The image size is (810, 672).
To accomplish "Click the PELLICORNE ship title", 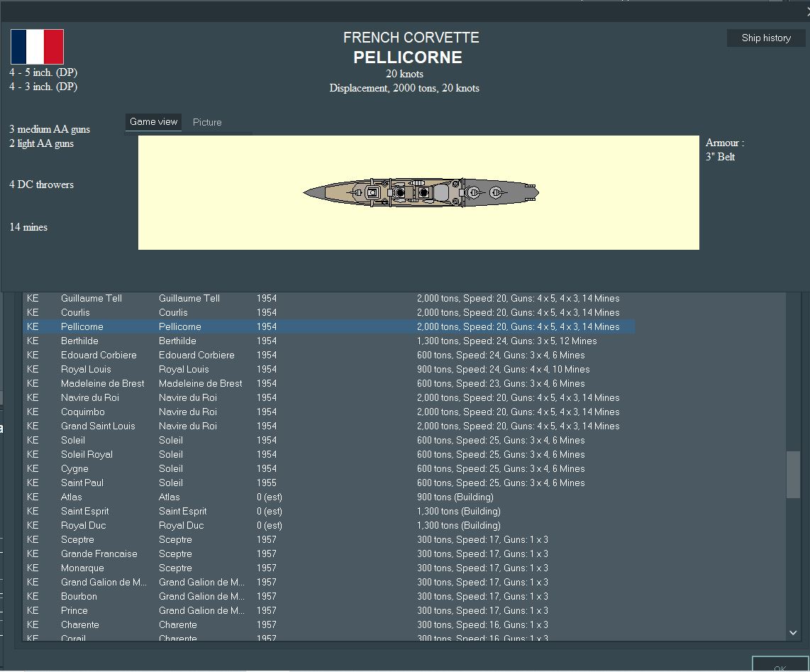I will point(408,57).
